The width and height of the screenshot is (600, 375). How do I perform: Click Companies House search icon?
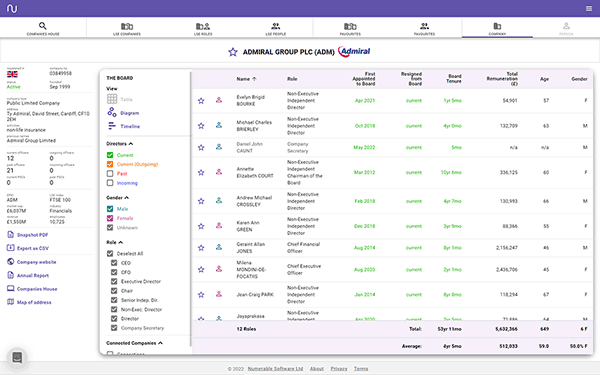(x=42, y=26)
